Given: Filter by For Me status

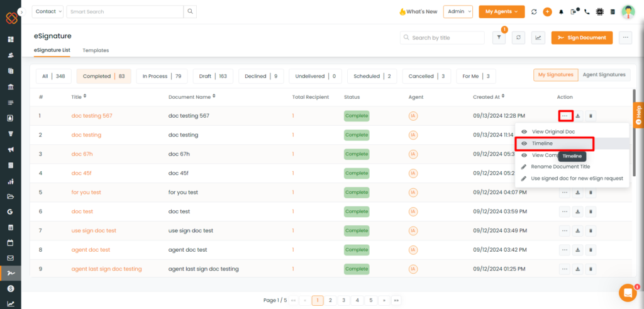Looking at the screenshot, I should [476, 76].
